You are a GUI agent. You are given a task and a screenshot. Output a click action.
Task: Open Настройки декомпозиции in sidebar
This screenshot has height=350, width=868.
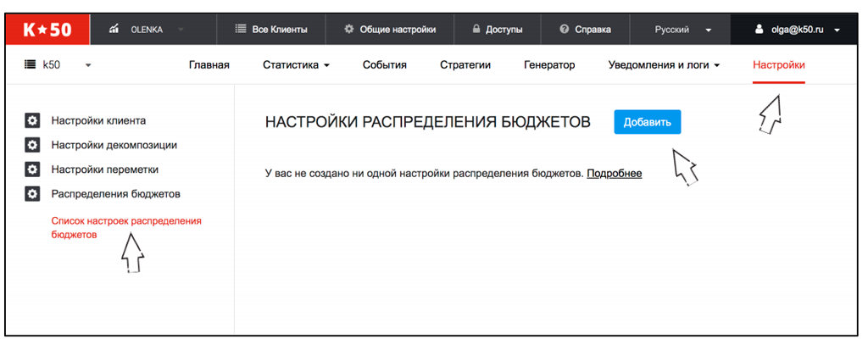[114, 145]
